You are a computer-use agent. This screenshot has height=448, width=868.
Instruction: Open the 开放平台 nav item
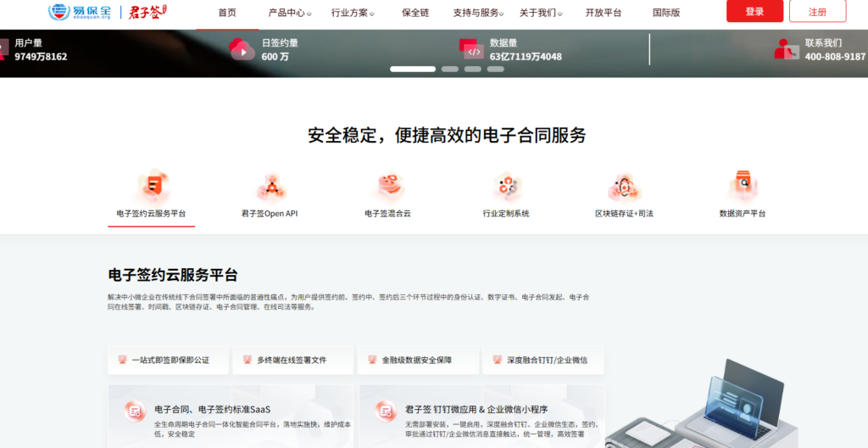pyautogui.click(x=604, y=13)
